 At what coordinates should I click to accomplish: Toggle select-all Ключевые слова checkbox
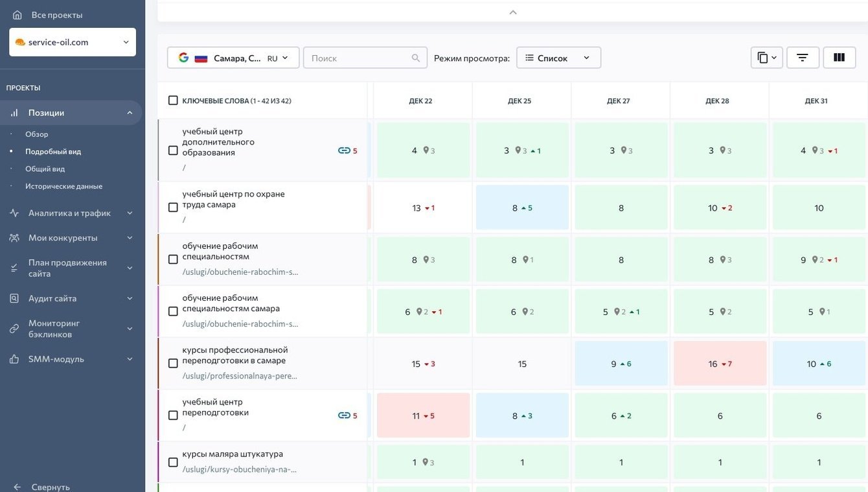[173, 100]
